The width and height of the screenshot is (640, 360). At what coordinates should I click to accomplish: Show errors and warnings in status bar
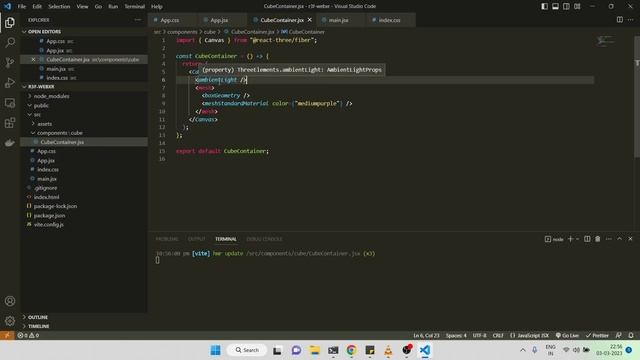[x=28, y=335]
